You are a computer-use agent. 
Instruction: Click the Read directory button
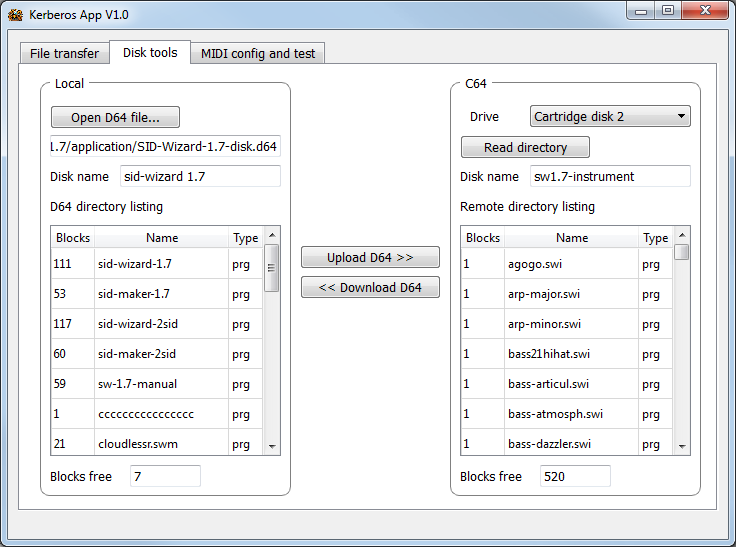pyautogui.click(x=525, y=147)
